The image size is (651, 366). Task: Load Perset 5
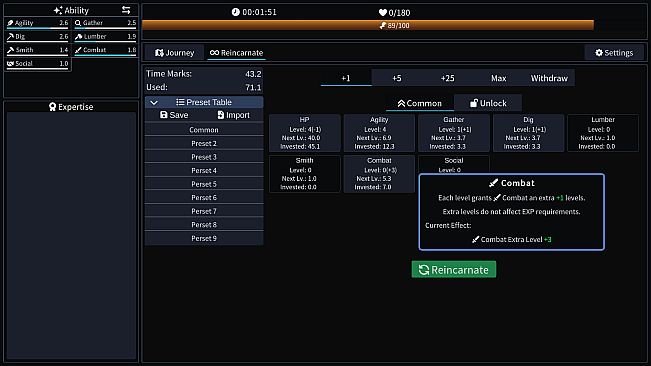coord(204,184)
